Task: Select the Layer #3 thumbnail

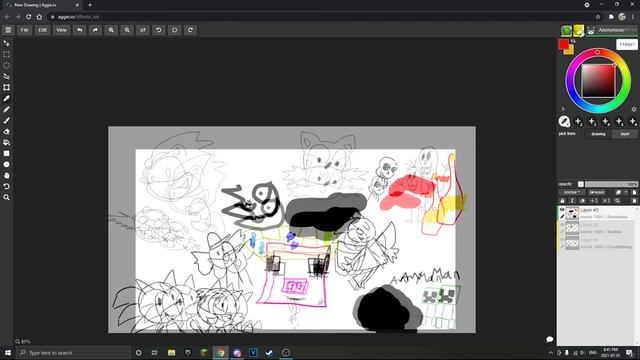Action: 572,213
